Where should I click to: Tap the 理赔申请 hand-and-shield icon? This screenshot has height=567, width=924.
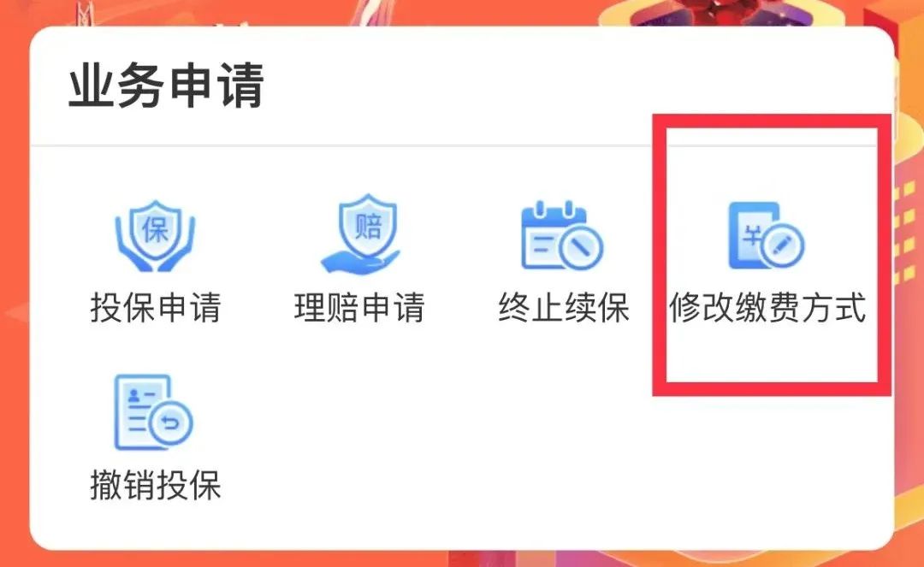coord(360,233)
